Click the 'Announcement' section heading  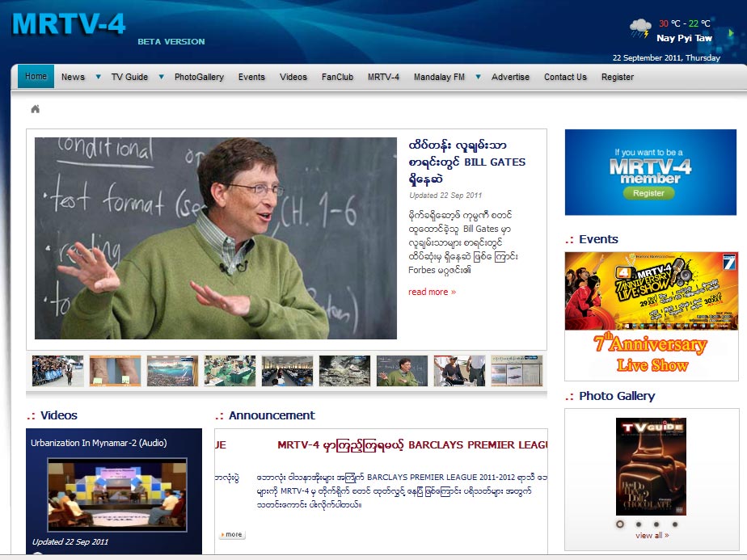(272, 415)
